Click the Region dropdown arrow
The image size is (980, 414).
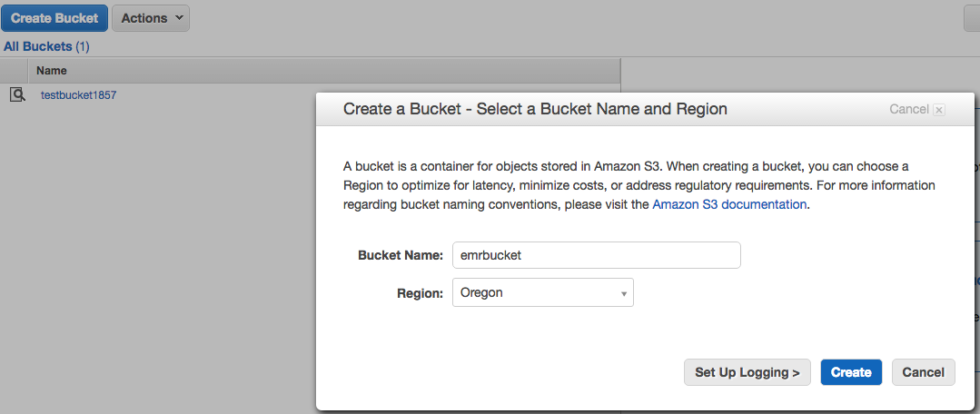pyautogui.click(x=624, y=293)
